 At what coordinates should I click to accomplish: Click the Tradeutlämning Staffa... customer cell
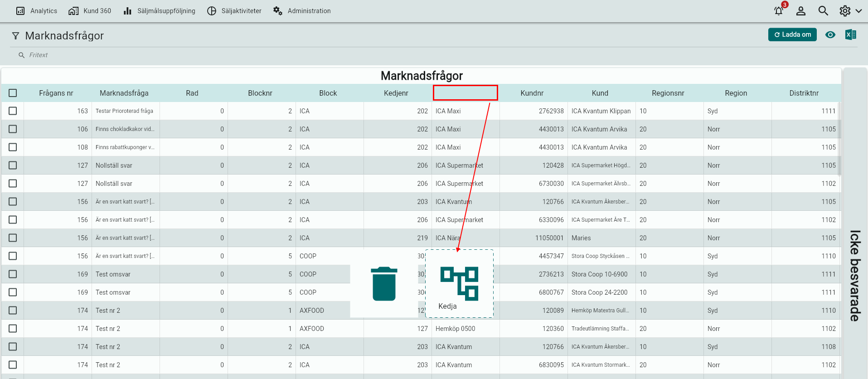pos(601,329)
